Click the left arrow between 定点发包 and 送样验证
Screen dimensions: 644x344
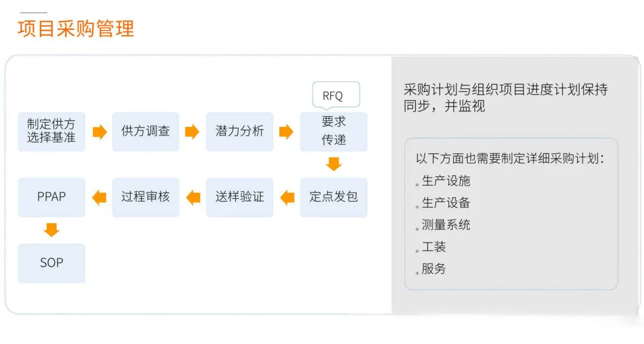pos(287,197)
